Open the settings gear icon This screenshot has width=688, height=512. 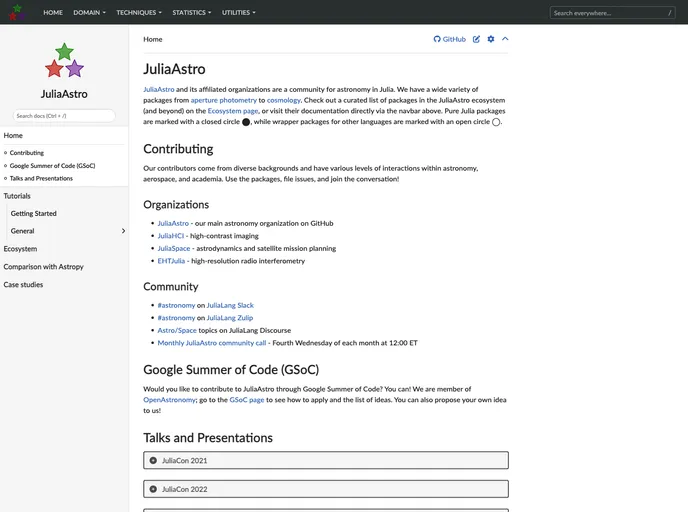(x=491, y=39)
